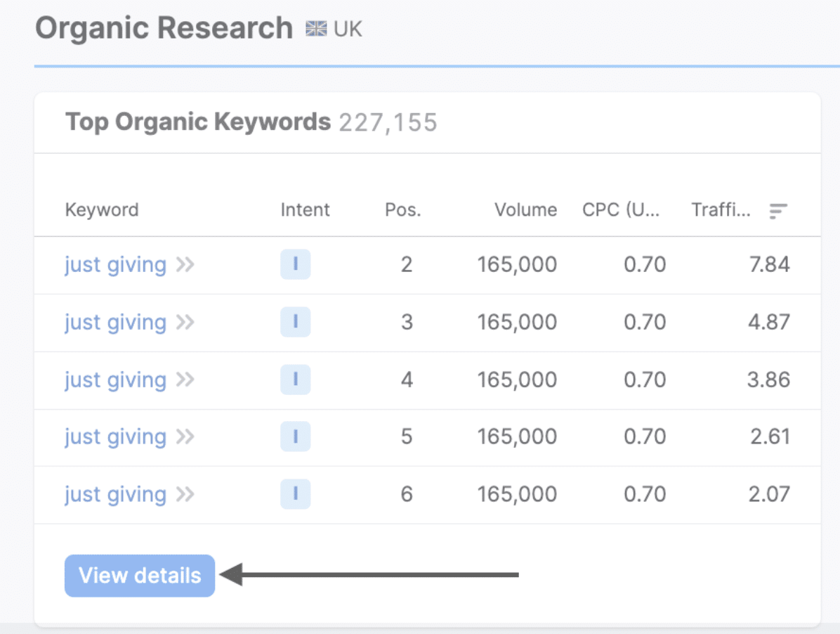Screen dimensions: 840x634
Task: Click the intent badge I in traffic 2.07 row
Action: [295, 493]
